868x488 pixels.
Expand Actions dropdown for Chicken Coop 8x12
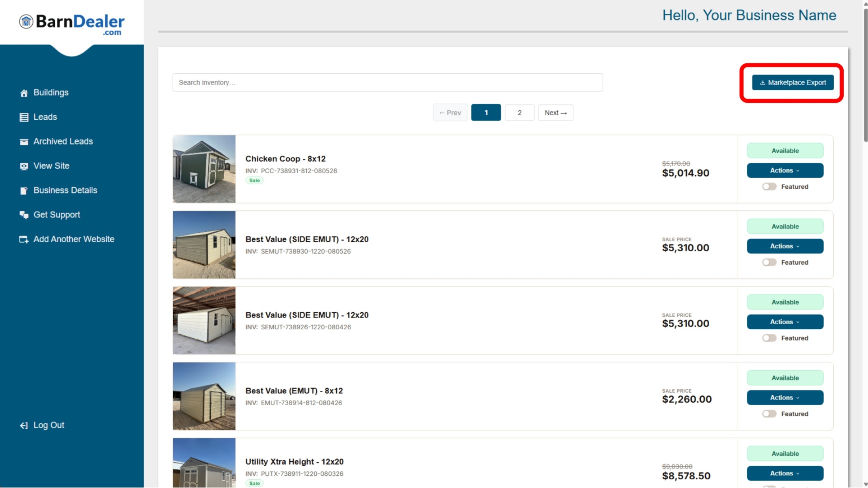[785, 170]
